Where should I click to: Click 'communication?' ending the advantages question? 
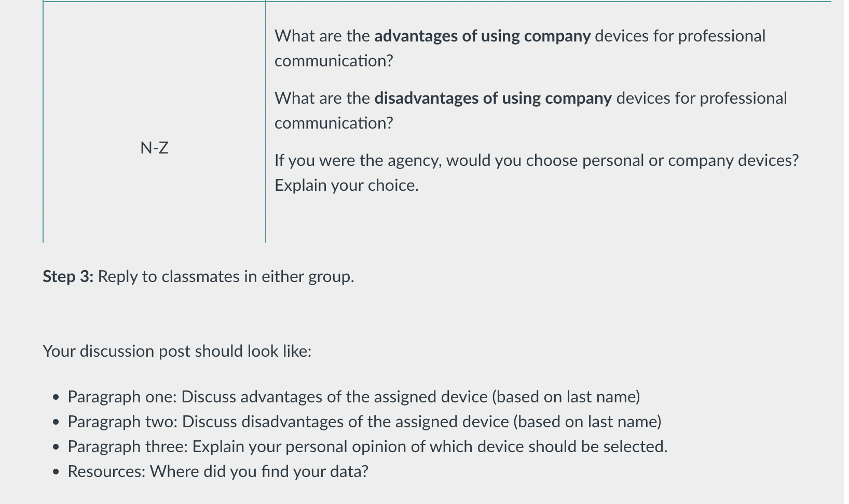point(334,61)
